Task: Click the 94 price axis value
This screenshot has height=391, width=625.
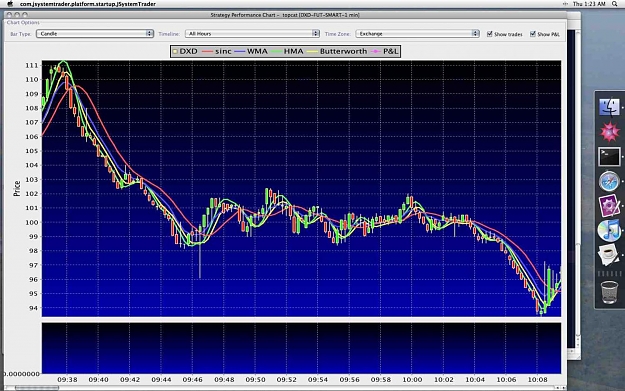Action: [33, 308]
